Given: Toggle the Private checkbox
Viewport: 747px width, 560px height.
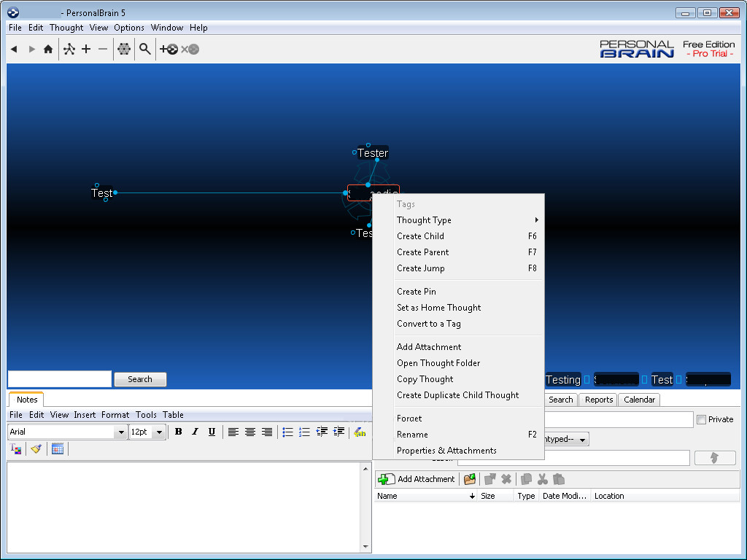Looking at the screenshot, I should (x=701, y=419).
